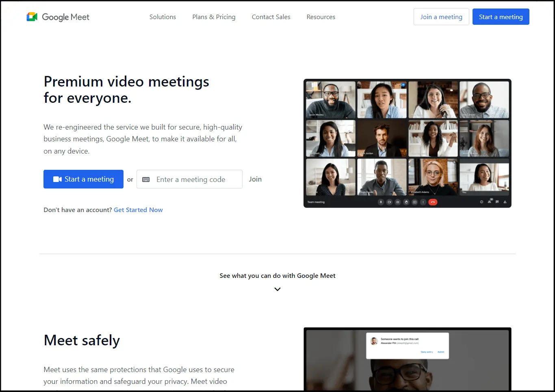Follow the 'Get Started Now' link
The height and width of the screenshot is (392, 555).
[x=138, y=210]
